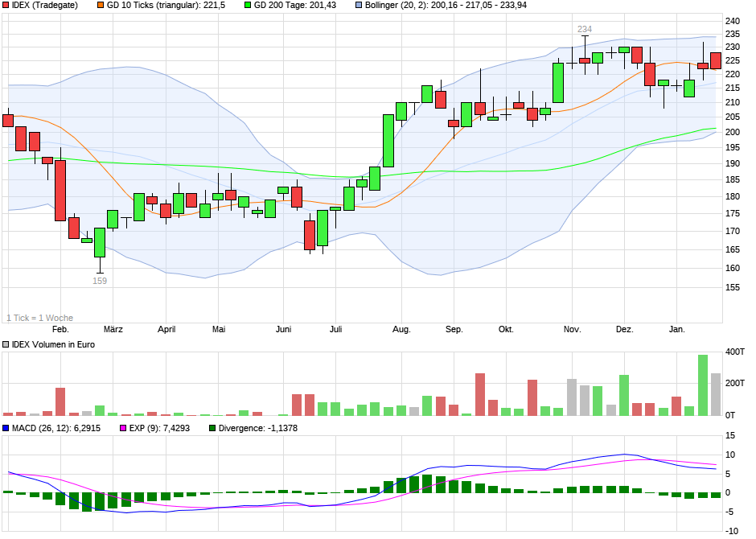This screenshot has height=539, width=756.
Task: Click the IDEX Volumen in Euro icon
Action: (6, 344)
